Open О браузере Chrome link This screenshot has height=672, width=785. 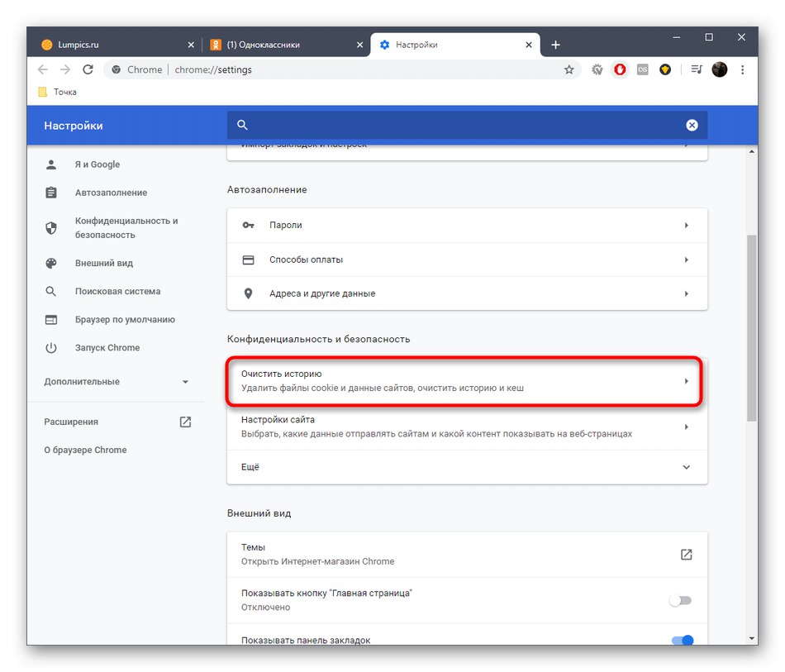[85, 450]
